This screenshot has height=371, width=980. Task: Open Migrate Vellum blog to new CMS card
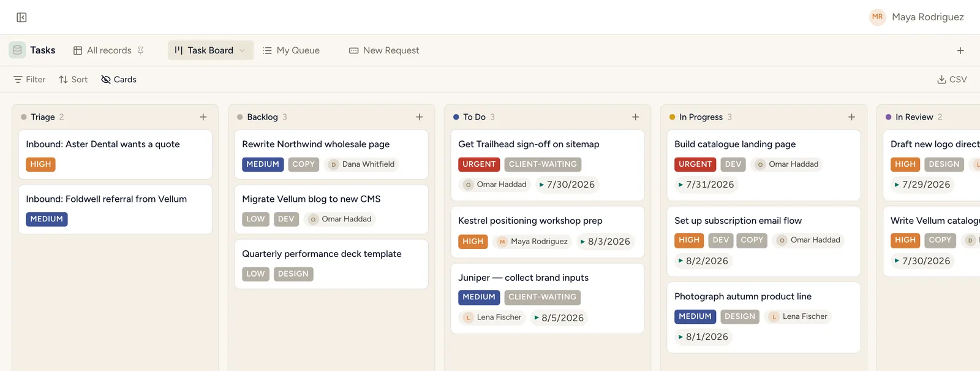click(x=331, y=209)
